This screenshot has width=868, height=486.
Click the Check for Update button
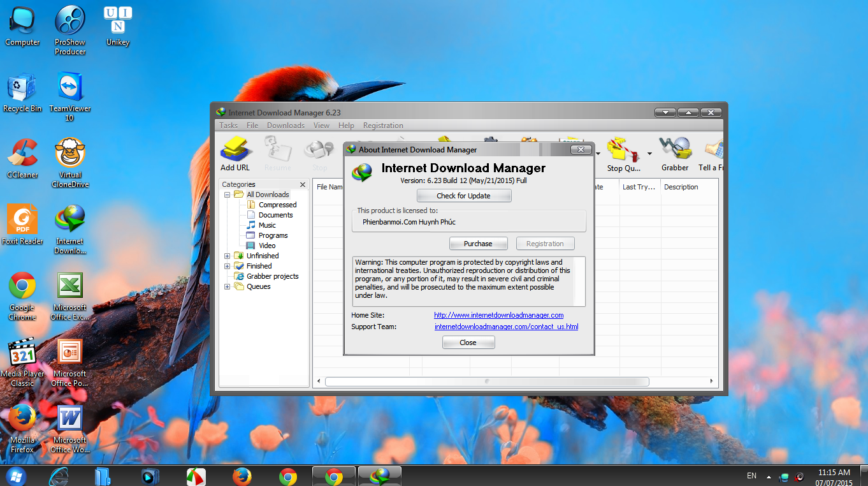pos(464,196)
